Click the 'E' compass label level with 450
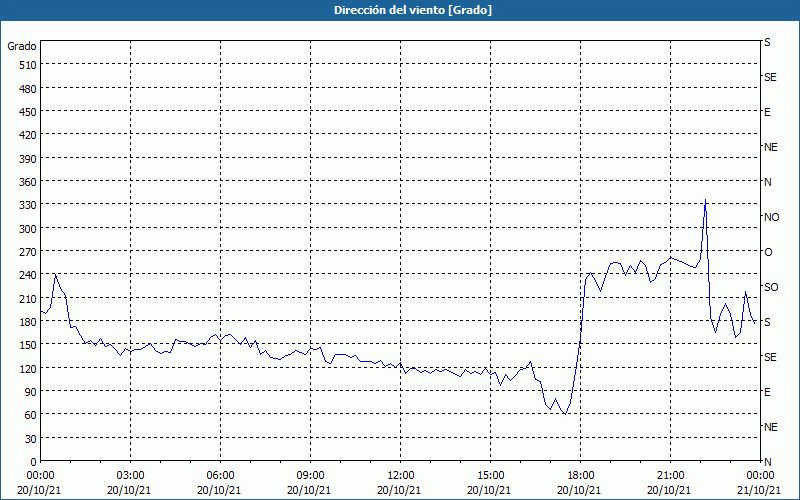The width and height of the screenshot is (800, 500). pos(767,112)
